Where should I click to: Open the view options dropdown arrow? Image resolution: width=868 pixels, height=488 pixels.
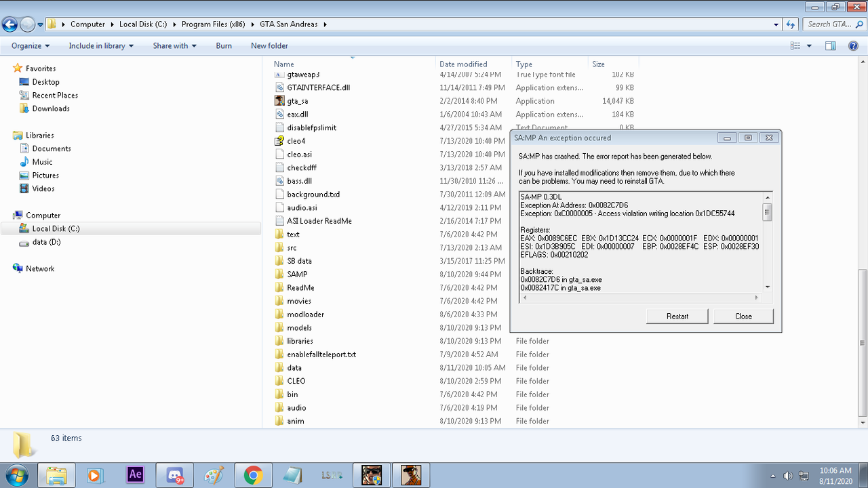pyautogui.click(x=809, y=46)
